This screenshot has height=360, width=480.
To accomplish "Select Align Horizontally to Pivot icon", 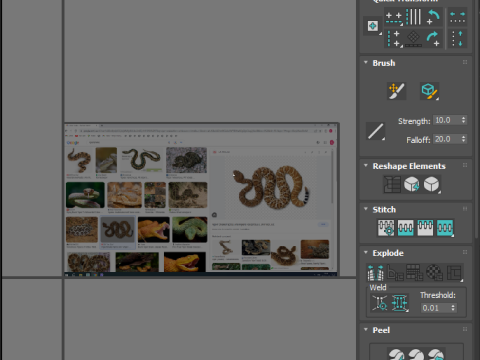I will coord(393,17).
